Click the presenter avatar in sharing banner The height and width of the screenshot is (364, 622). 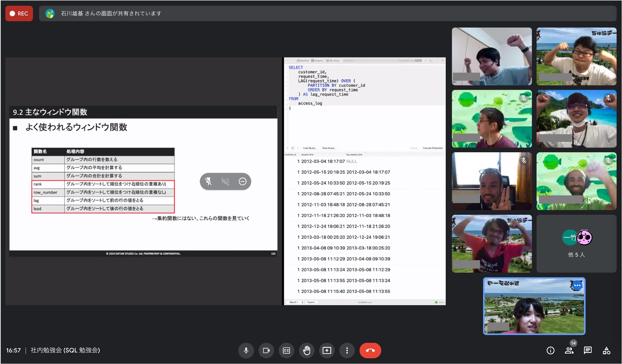point(50,13)
